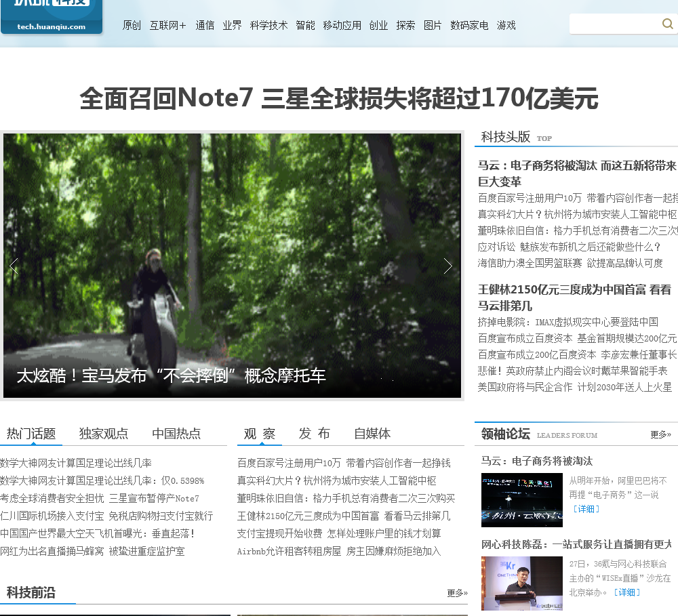This screenshot has height=616, width=678.
Task: Open the 科学技术 navigation item
Action: tap(268, 26)
